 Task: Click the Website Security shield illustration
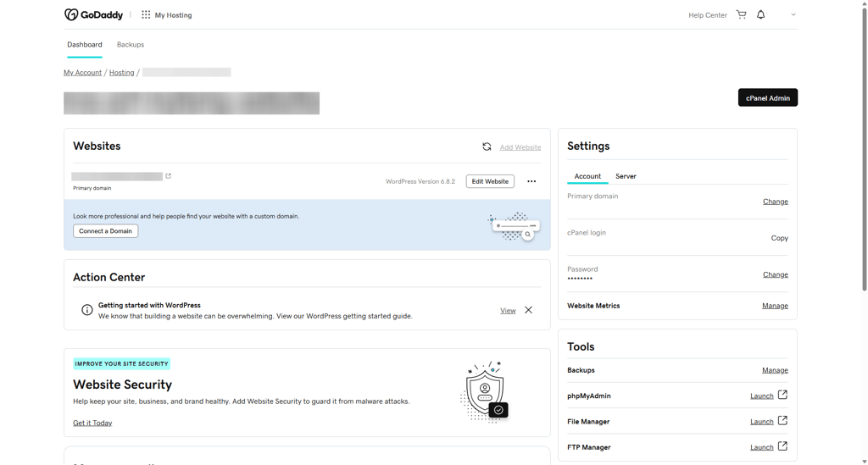484,391
